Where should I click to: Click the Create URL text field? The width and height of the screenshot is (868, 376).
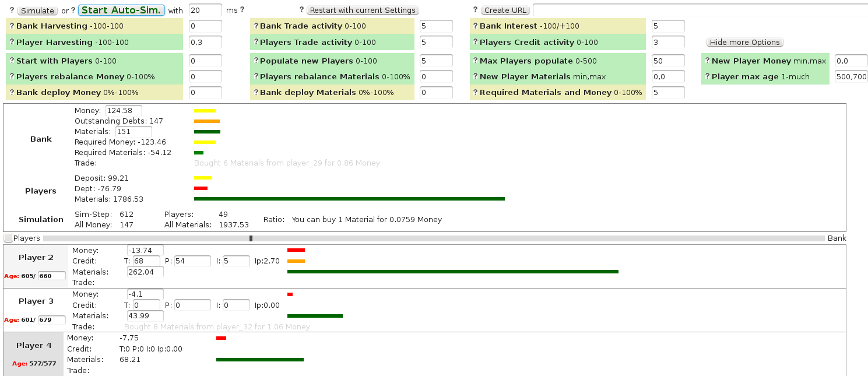tap(700, 9)
